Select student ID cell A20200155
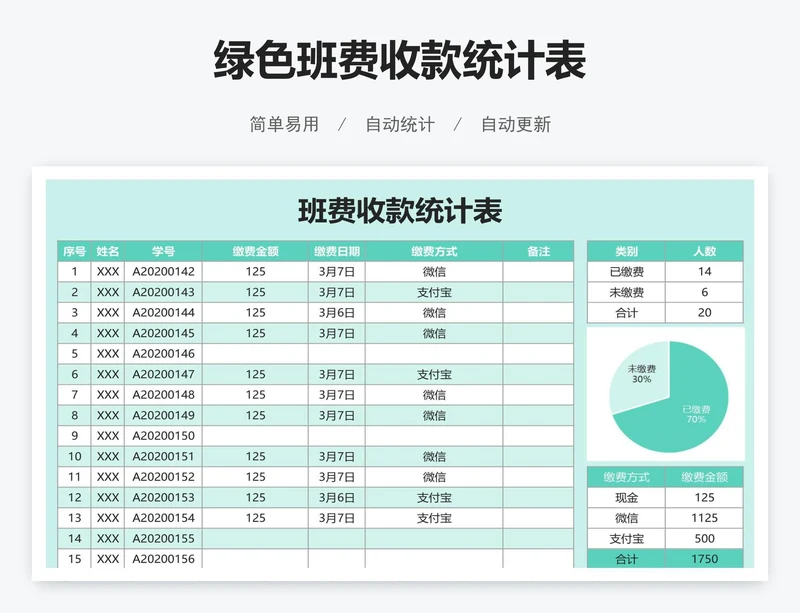 (163, 538)
